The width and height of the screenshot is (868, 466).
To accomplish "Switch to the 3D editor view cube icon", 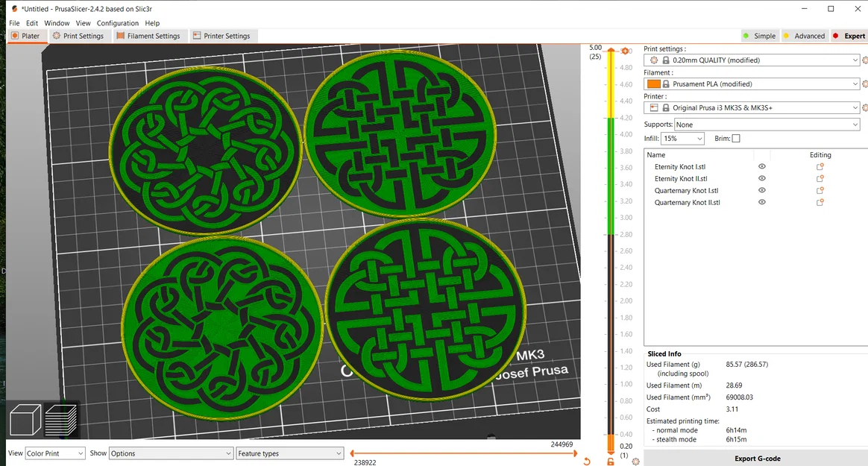I will (x=25, y=420).
